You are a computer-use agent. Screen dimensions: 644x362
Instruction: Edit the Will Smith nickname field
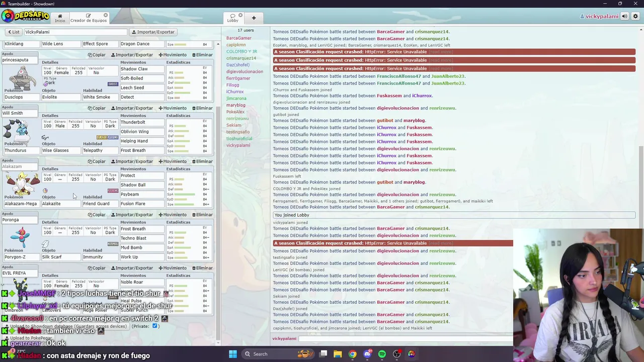[x=19, y=113]
